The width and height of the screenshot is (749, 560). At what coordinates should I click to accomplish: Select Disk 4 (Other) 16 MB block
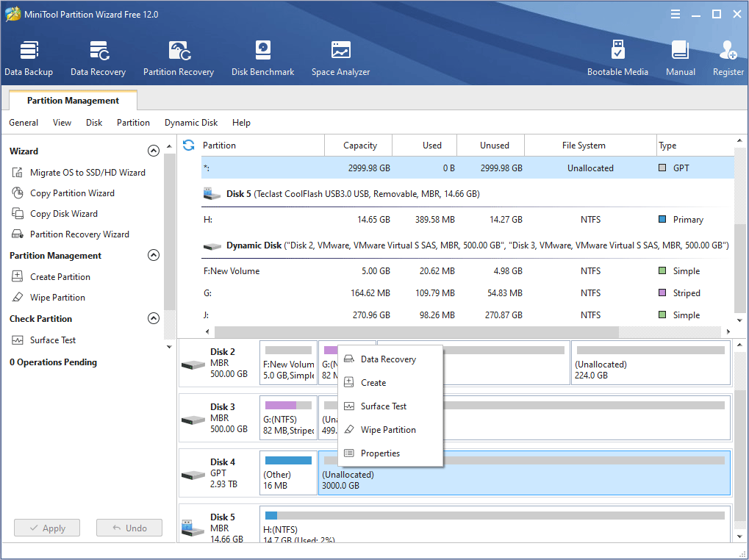click(289, 473)
